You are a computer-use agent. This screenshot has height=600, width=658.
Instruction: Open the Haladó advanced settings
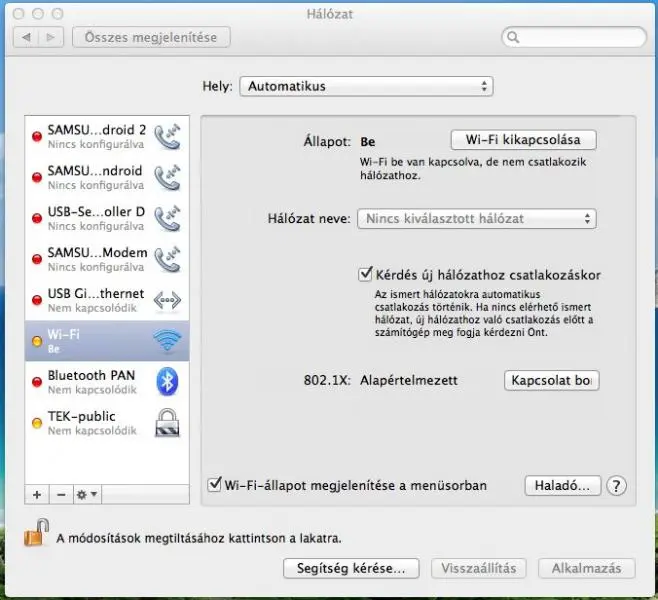coord(562,486)
